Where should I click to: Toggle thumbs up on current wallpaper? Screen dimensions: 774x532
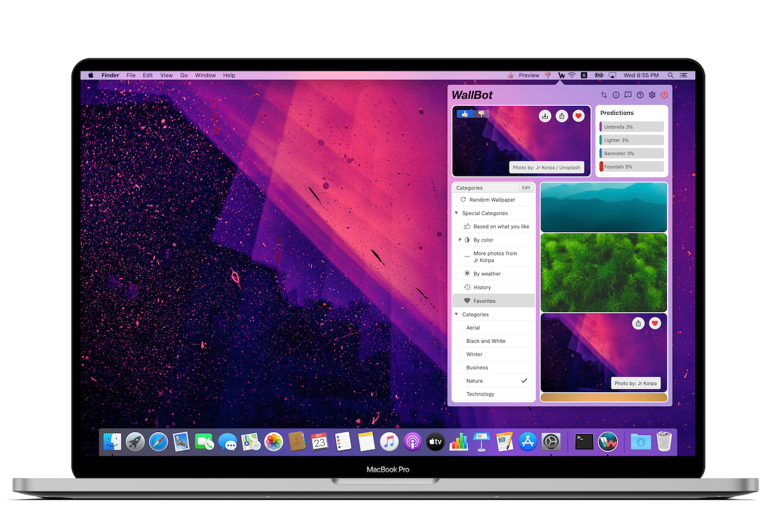(465, 114)
